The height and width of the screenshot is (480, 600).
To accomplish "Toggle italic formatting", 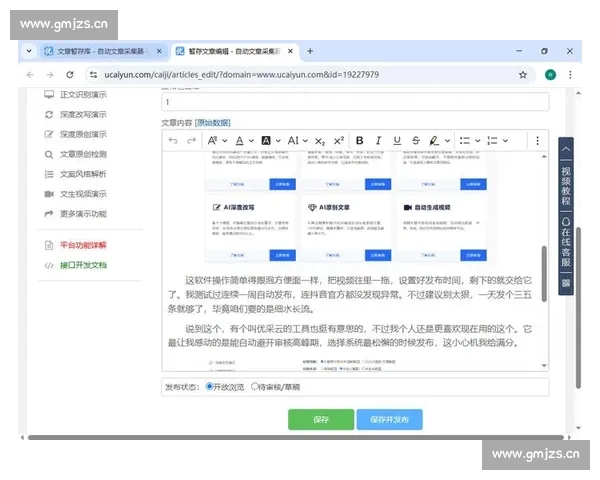I will (x=378, y=141).
